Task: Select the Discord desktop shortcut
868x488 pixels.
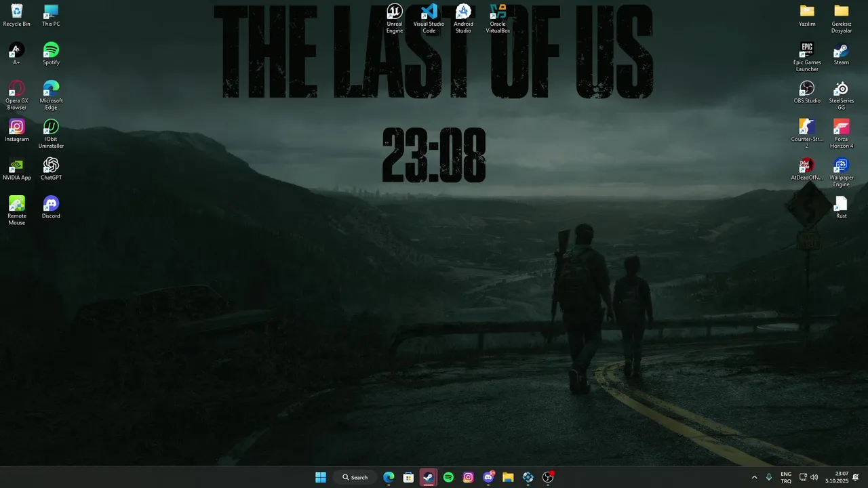Action: click(x=51, y=207)
